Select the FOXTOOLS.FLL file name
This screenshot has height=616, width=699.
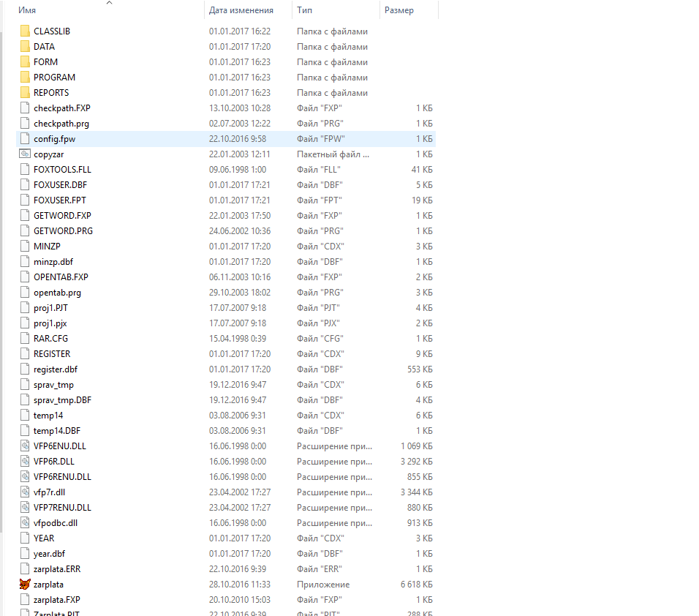point(62,170)
